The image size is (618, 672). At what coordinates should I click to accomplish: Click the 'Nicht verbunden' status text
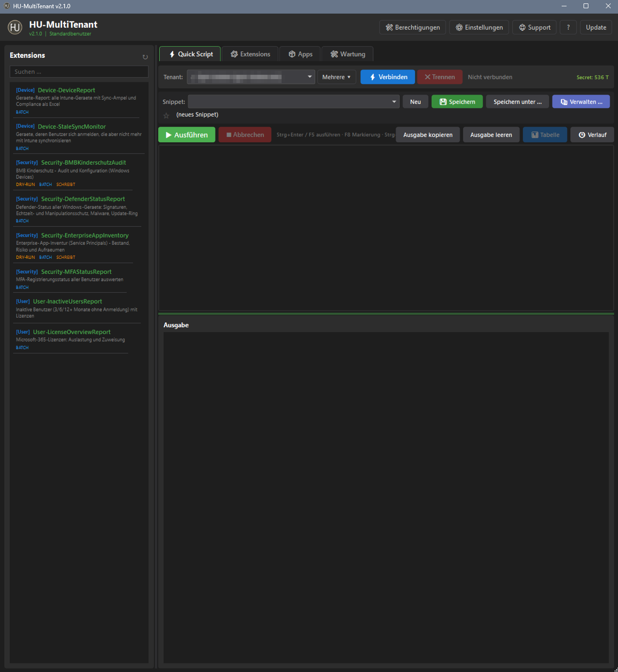[490, 77]
